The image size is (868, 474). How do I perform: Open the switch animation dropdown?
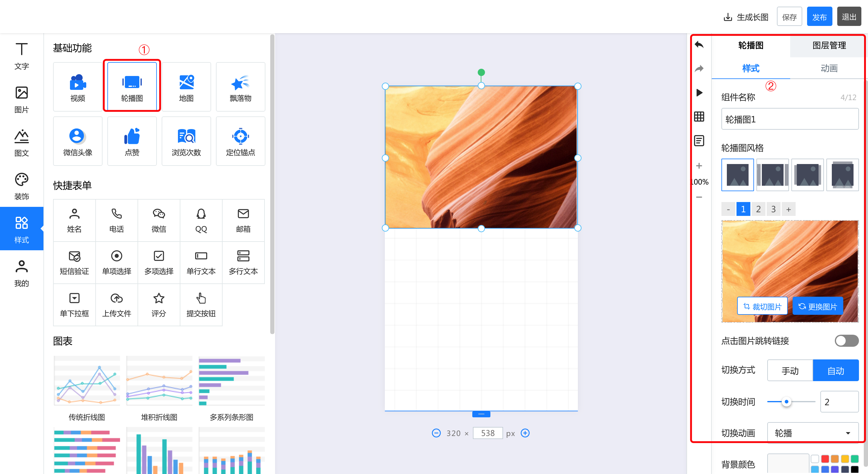click(x=813, y=433)
